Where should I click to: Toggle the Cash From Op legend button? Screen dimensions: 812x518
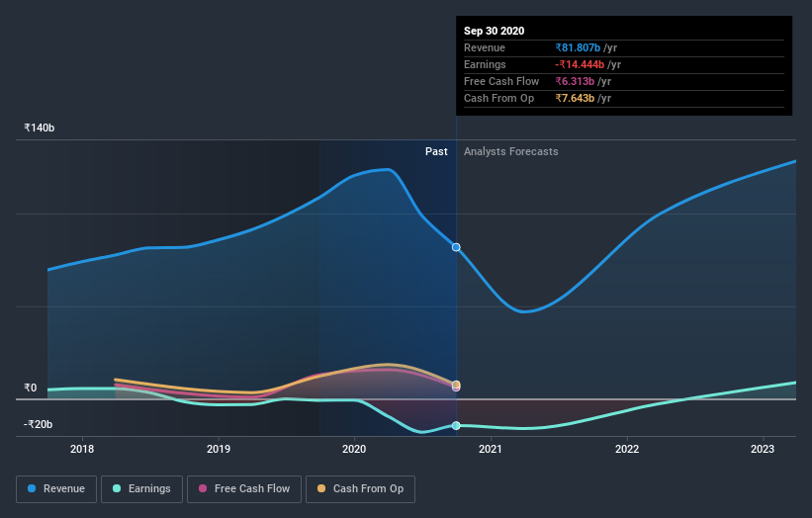tap(360, 489)
